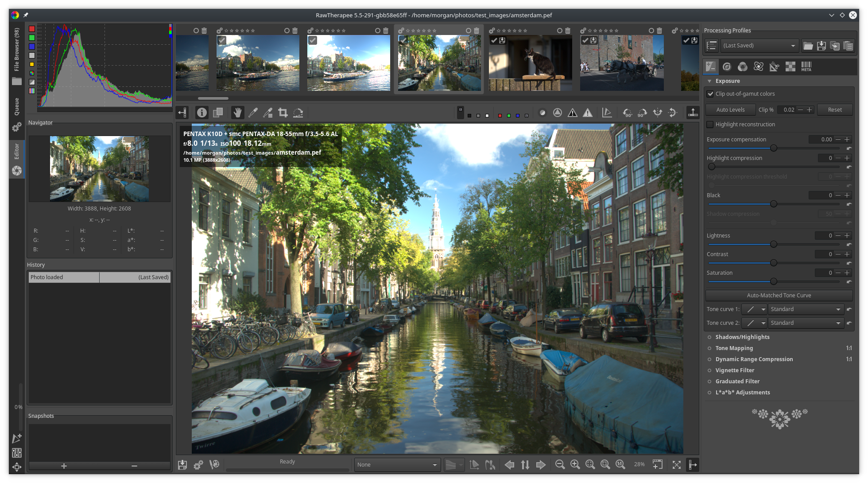Image resolution: width=868 pixels, height=483 pixels.
Task: Save current image from bottom toolbar
Action: tap(182, 464)
